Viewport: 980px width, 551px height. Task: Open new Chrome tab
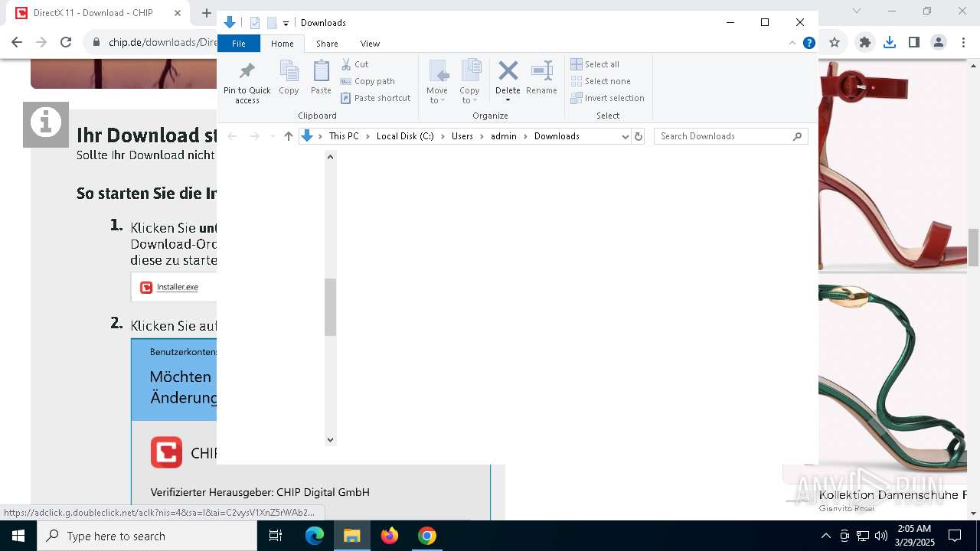206,13
